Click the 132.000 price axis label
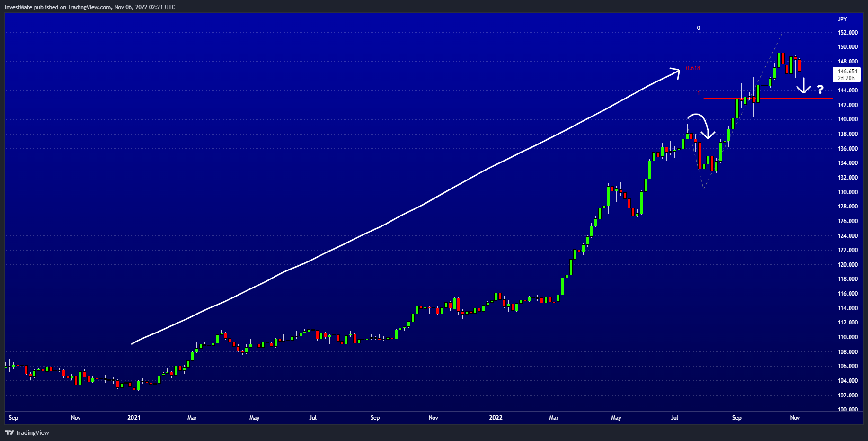Viewport: 868px width, 441px height. point(848,178)
